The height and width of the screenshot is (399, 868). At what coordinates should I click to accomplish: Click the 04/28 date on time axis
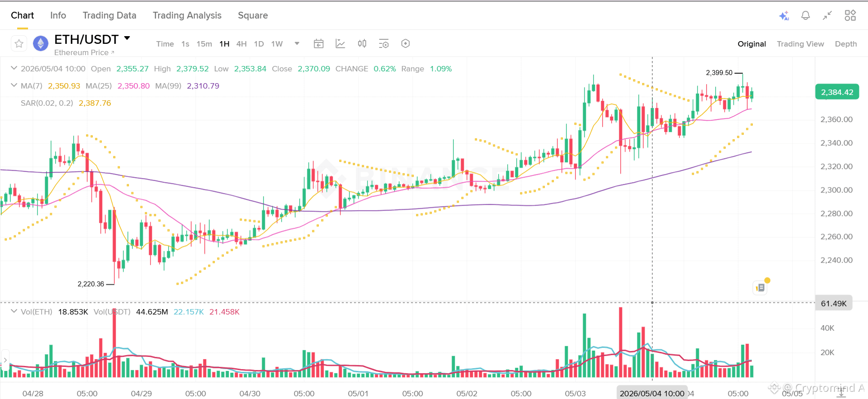tap(33, 394)
